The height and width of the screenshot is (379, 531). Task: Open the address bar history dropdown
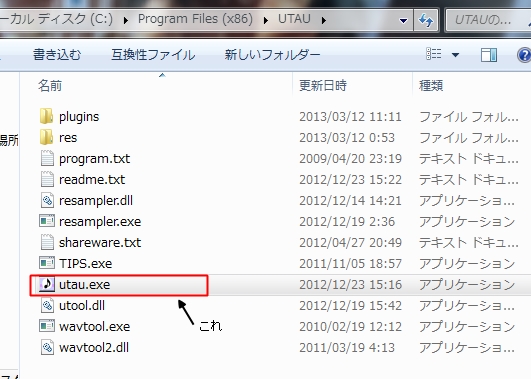point(403,21)
